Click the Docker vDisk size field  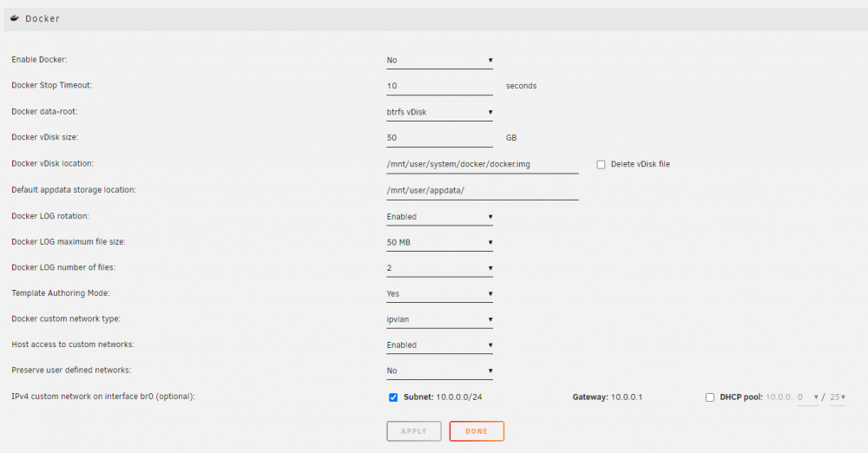coord(439,138)
